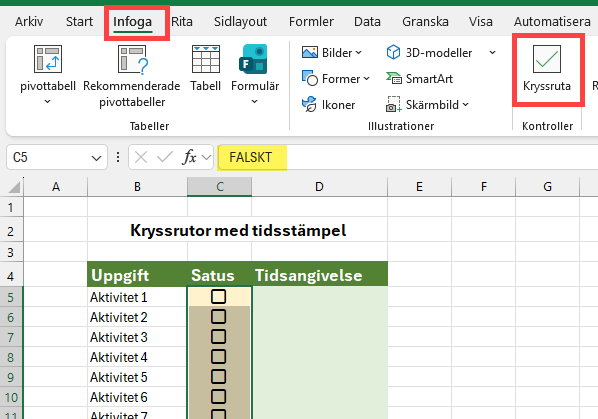598x419 pixels.
Task: Tick the checkbox for Aktivitet 6
Action: (219, 397)
